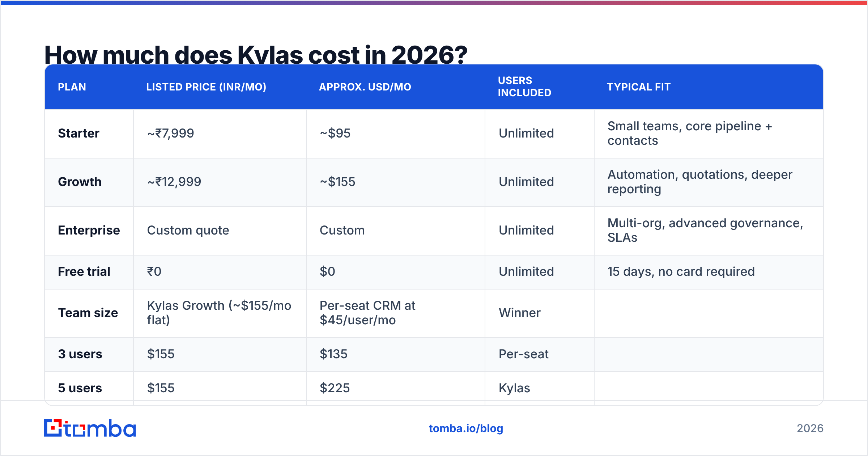Click $155 in the 3 users row
Viewport: 868px width, 456px height.
pos(161,354)
